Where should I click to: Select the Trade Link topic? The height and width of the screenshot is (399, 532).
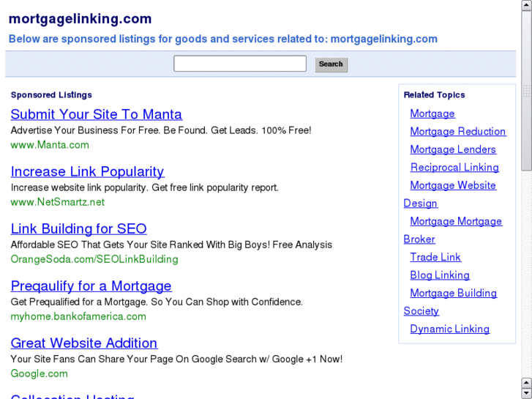pos(435,257)
